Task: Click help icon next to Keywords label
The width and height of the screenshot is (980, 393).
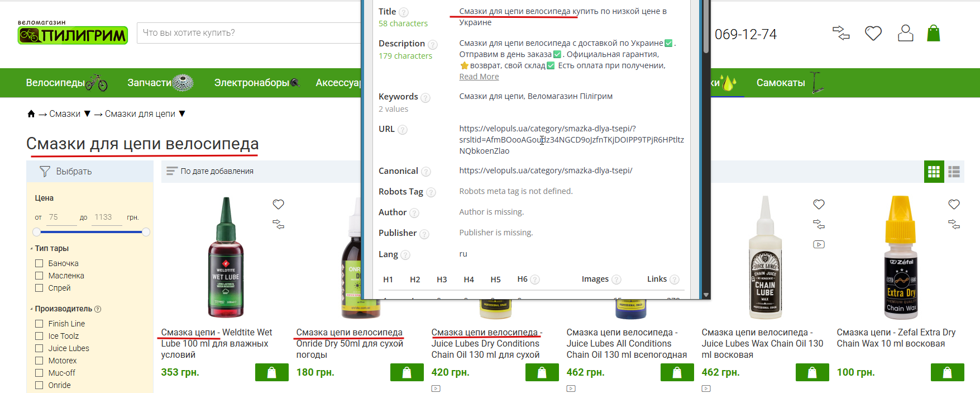Action: tap(426, 98)
